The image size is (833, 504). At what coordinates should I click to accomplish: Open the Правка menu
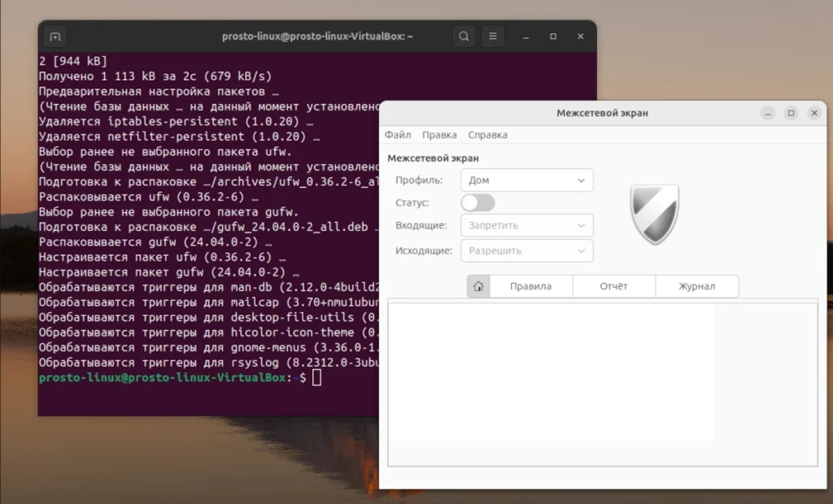439,135
